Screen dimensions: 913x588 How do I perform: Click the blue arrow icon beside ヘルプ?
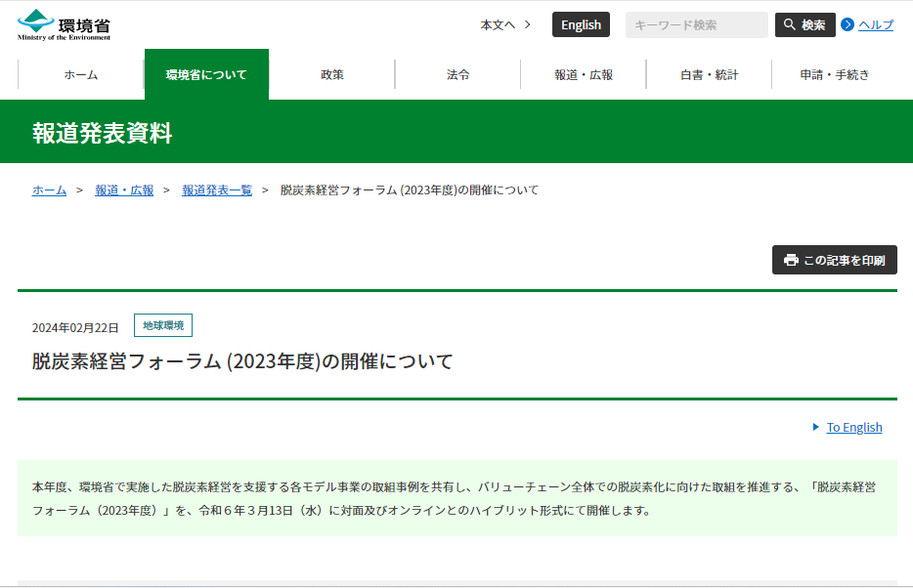point(848,24)
